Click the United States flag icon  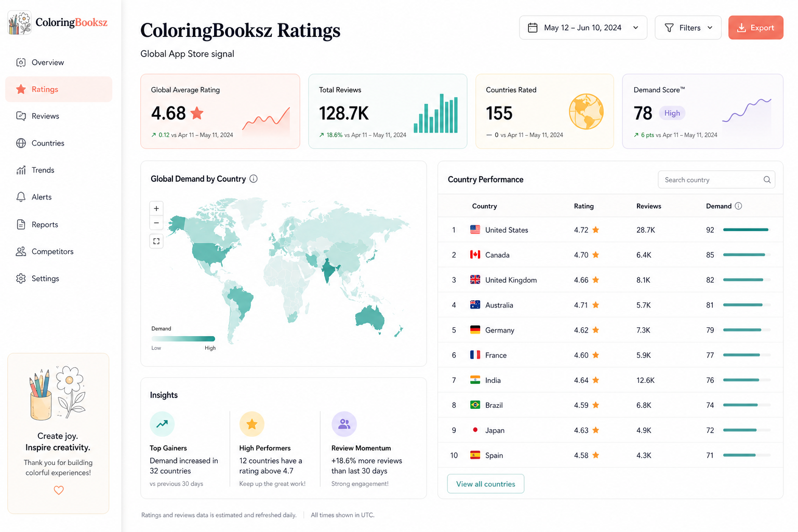pyautogui.click(x=475, y=230)
